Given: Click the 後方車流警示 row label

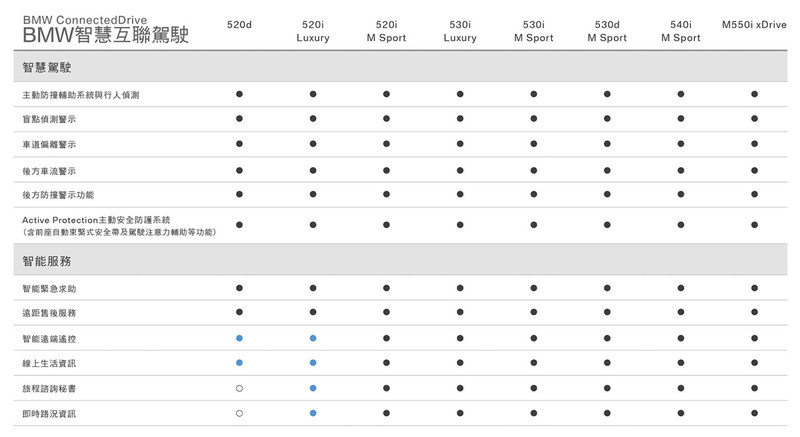Looking at the screenshot, I should coord(49,171).
